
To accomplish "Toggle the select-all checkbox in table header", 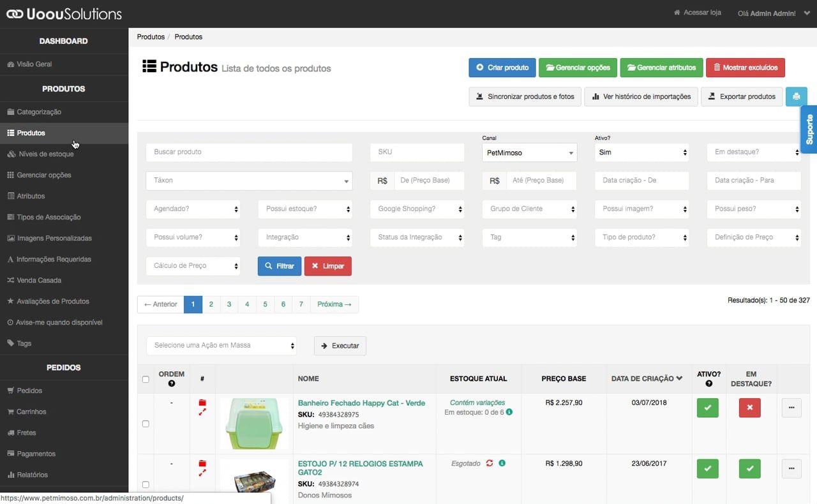I will (x=146, y=380).
